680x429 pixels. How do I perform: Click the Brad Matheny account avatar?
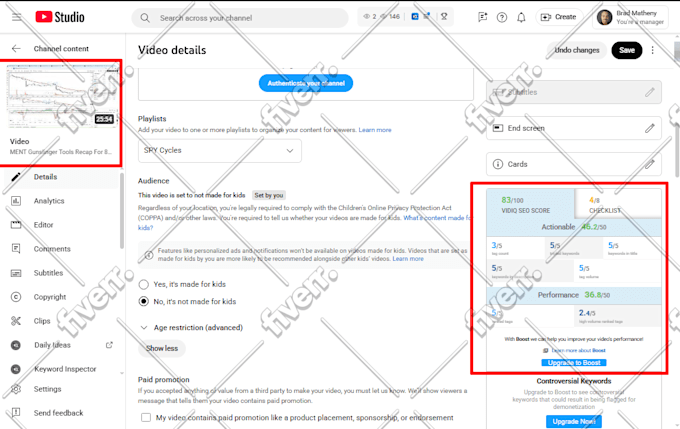tap(605, 17)
